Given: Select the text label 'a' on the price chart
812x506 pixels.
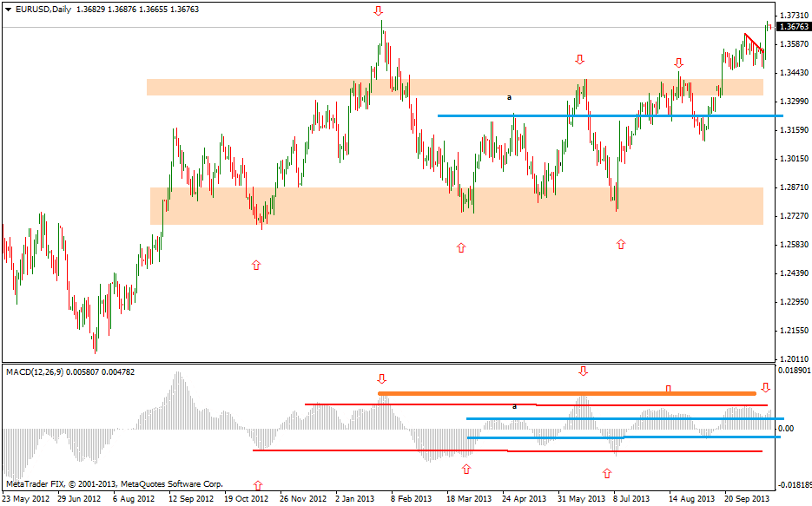Looking at the screenshot, I should (509, 98).
